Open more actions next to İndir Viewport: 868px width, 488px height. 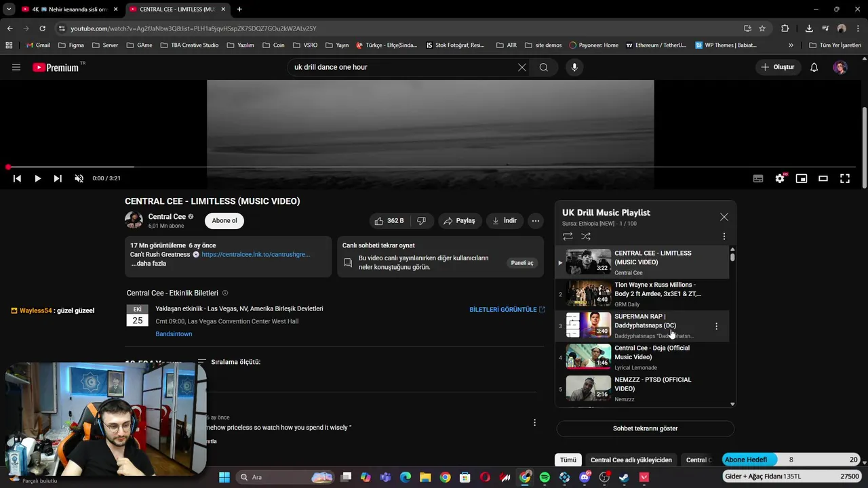(x=536, y=220)
